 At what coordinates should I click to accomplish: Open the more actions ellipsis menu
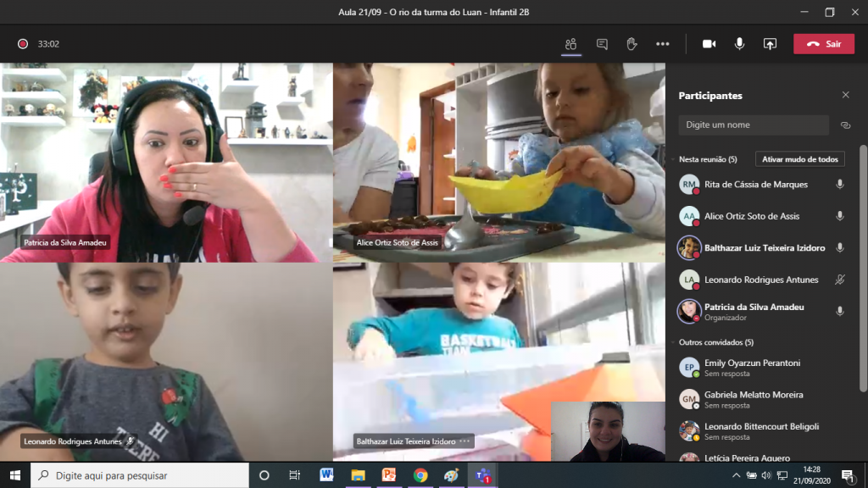663,44
